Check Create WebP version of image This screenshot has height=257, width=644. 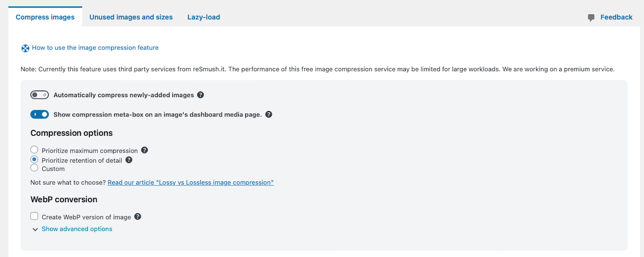pyautogui.click(x=34, y=216)
